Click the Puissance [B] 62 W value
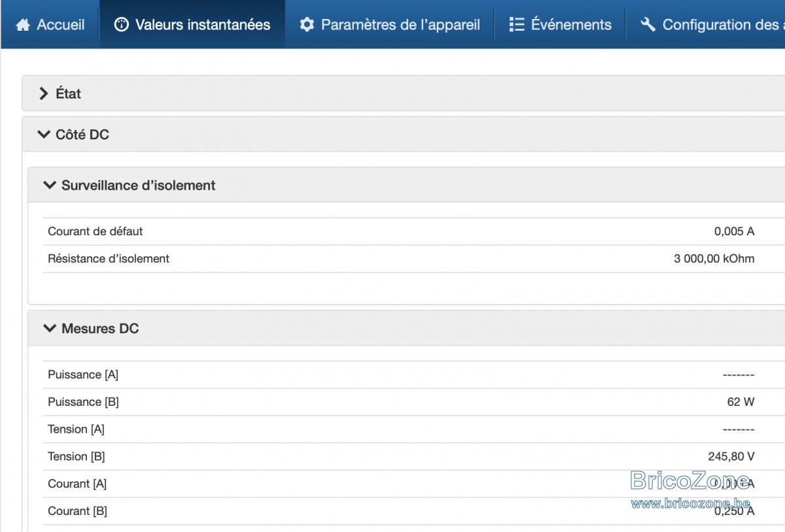Image resolution: width=785 pixels, height=532 pixels. 741,402
